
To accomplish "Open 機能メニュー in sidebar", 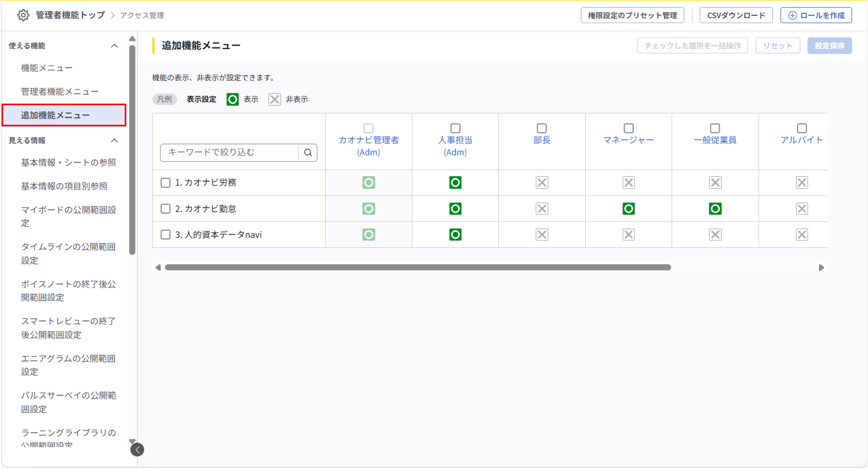I will click(47, 68).
